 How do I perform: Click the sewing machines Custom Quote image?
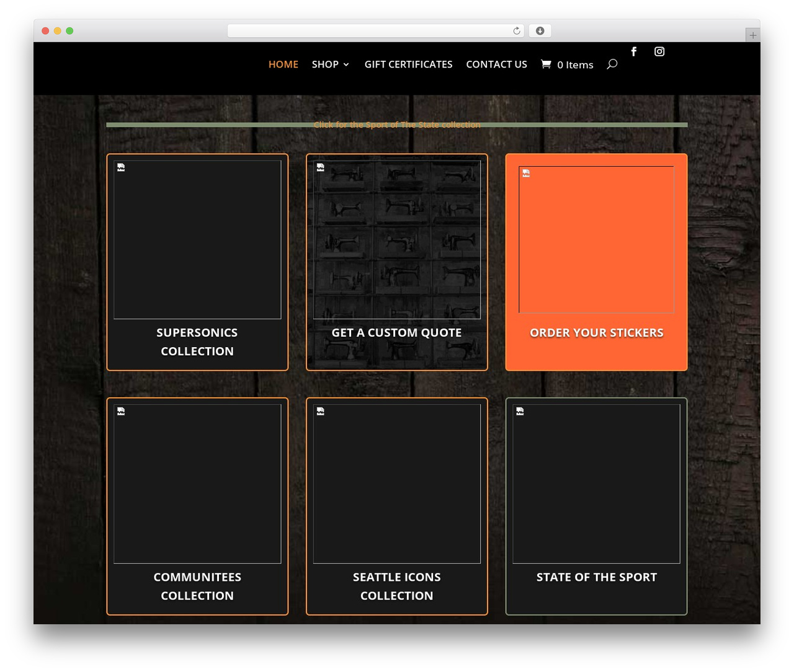click(x=397, y=240)
